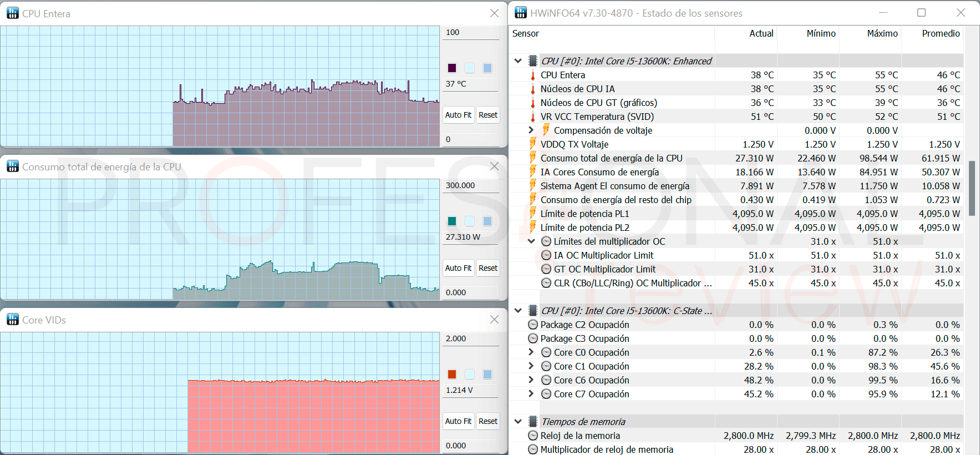Click Reset in CPU power graph
The image size is (980, 455).
[x=488, y=268]
